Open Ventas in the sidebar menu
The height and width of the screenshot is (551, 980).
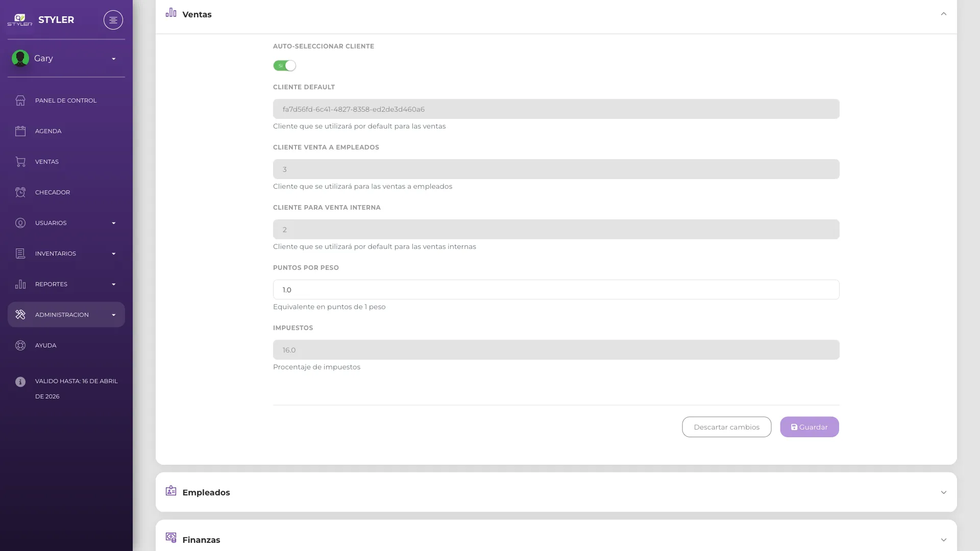[x=66, y=162]
